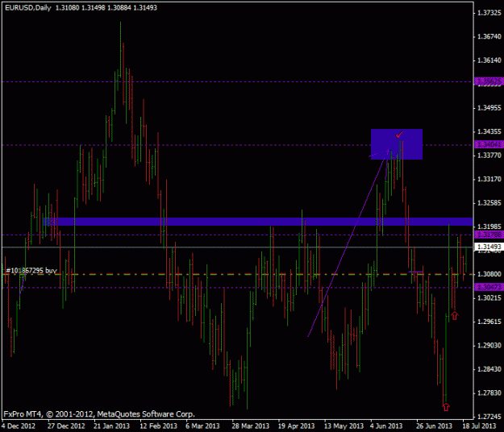Click the 28 Mar 2013 date label
This screenshot has width=504, height=432.
(251, 426)
